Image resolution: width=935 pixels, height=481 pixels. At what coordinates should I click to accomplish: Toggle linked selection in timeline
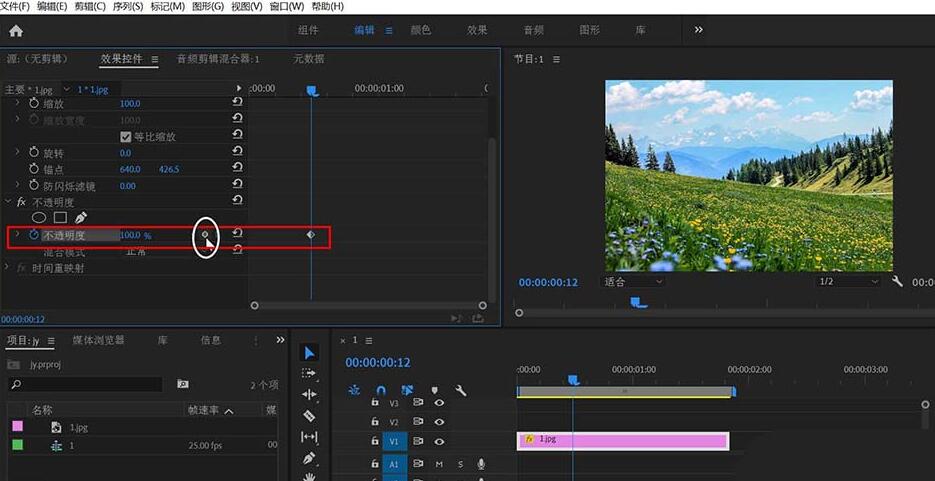[407, 390]
